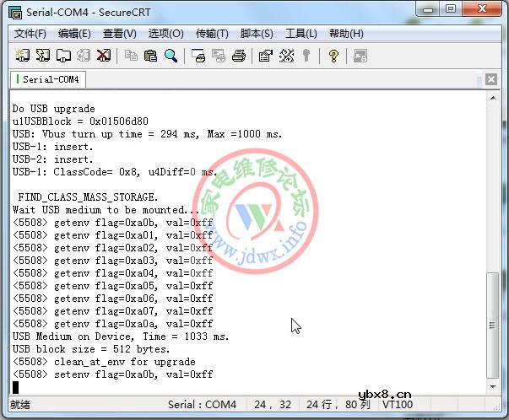This screenshot has width=509, height=420.
Task: Expand the 查看(V) menu
Action: (x=119, y=34)
